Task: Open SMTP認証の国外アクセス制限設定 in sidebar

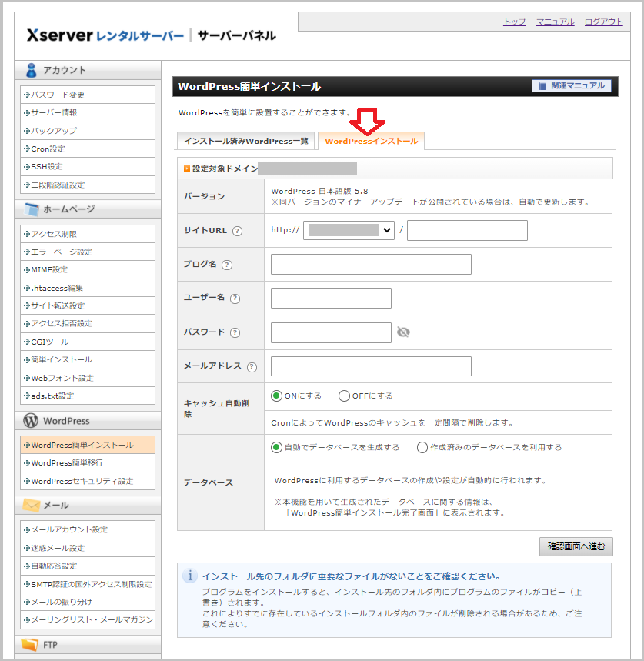Action: [x=88, y=584]
